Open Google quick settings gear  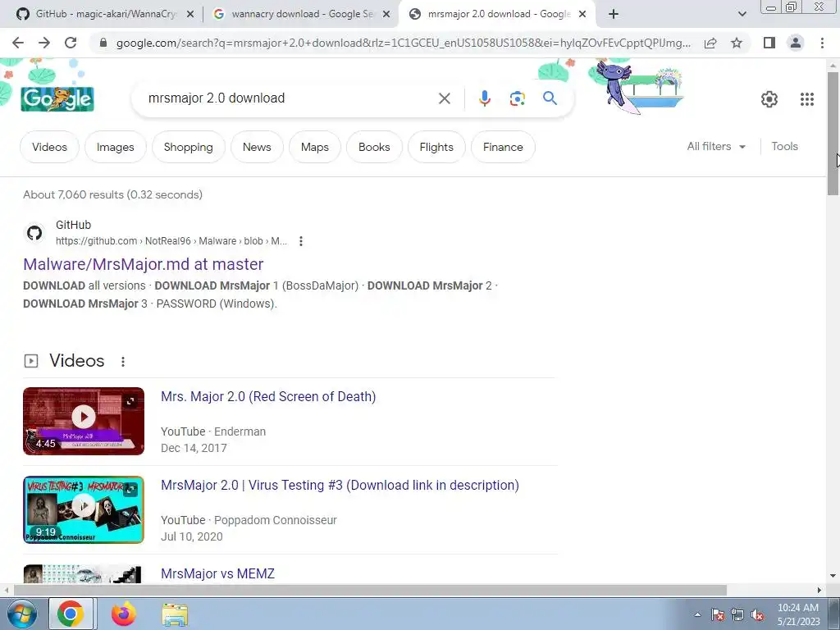769,99
